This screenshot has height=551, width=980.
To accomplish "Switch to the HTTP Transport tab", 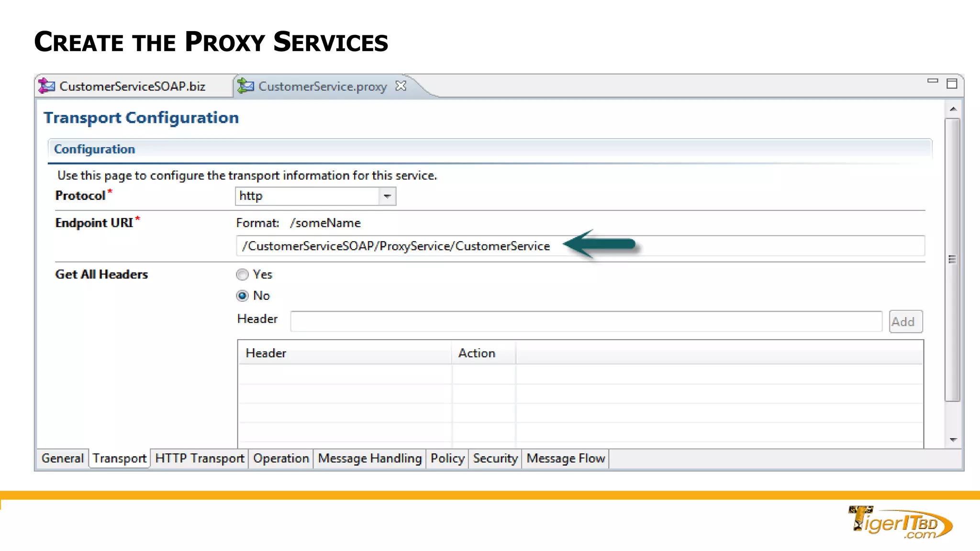I will pos(200,458).
